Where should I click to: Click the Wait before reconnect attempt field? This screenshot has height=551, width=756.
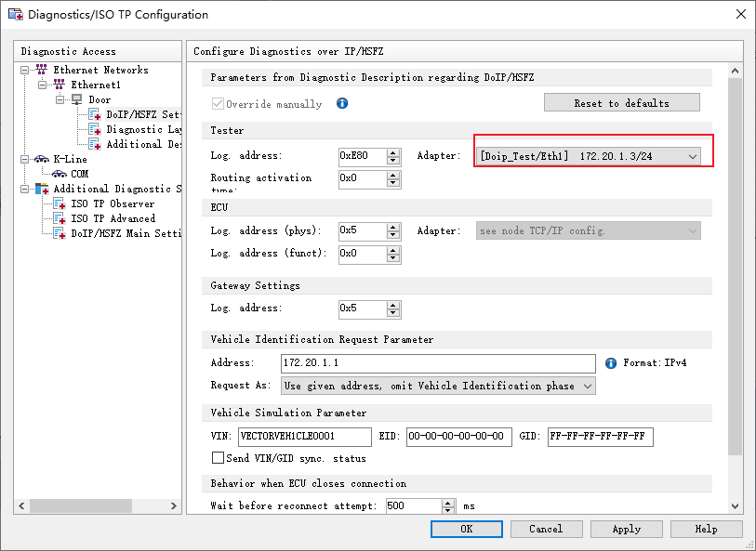click(x=414, y=505)
